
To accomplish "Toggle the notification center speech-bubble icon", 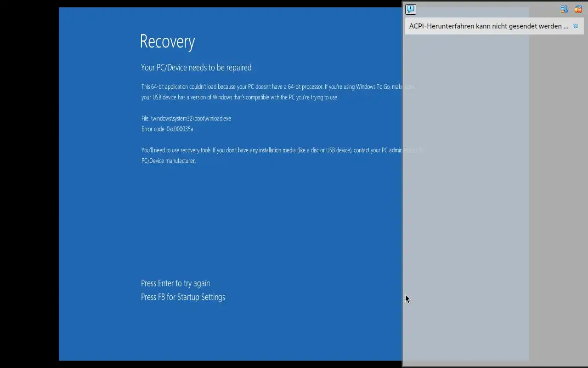I will click(411, 9).
